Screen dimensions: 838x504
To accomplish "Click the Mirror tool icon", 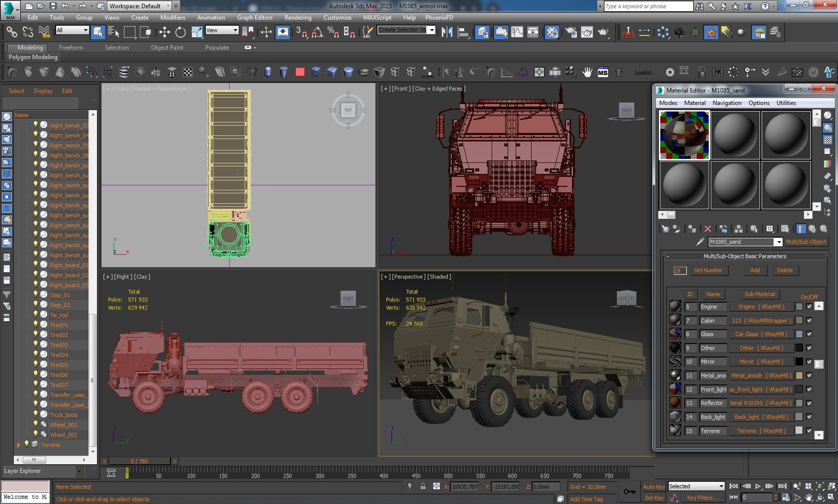I will click(447, 32).
